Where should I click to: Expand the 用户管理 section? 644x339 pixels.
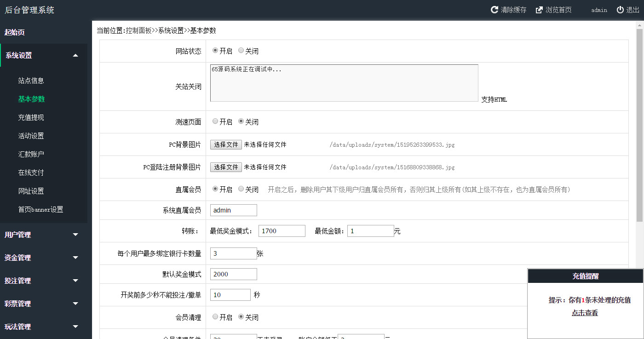click(75, 235)
